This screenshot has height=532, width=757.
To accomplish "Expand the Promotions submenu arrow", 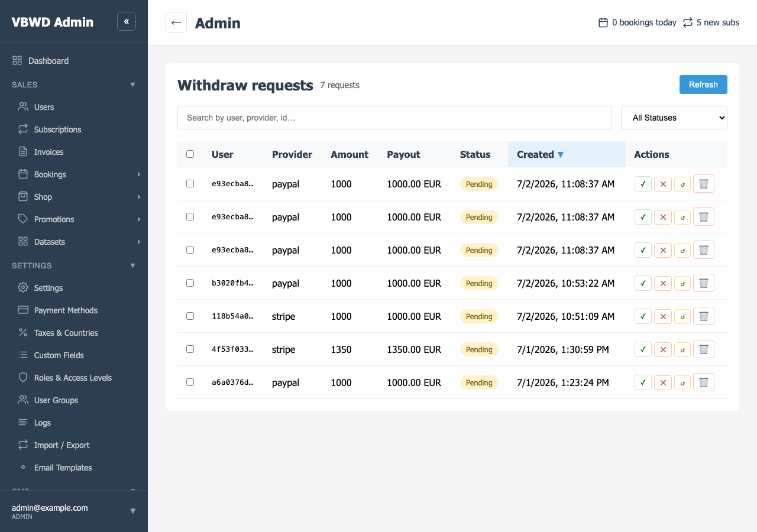I will (139, 219).
